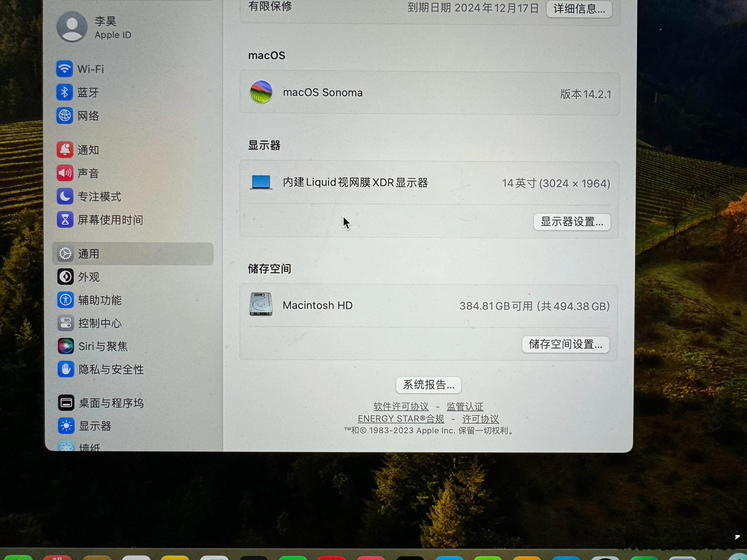Click the Siri与聚焦 icon
The height and width of the screenshot is (560, 747).
[66, 346]
